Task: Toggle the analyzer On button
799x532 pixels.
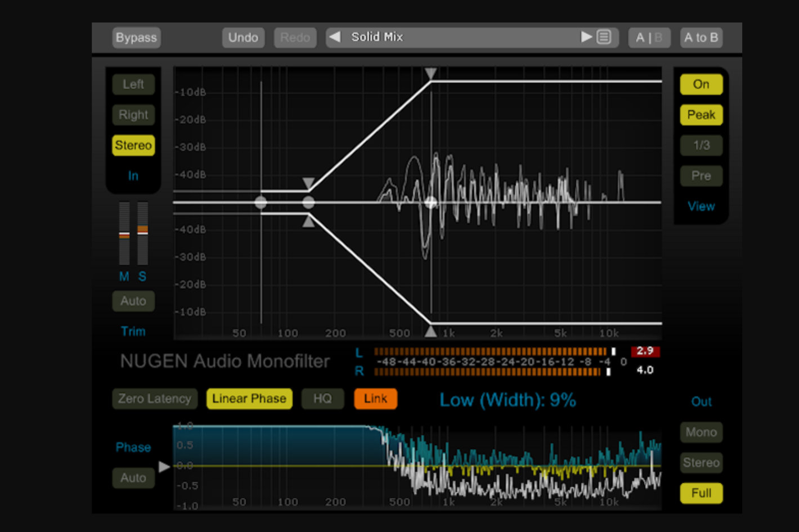Action: 701,84
